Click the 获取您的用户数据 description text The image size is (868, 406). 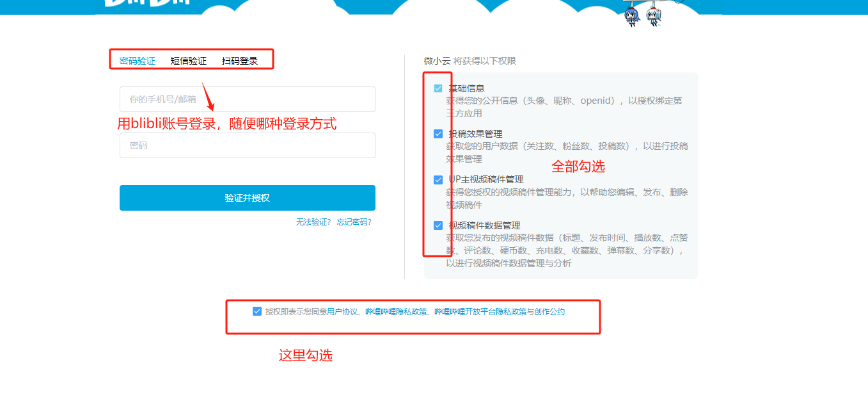567,152
